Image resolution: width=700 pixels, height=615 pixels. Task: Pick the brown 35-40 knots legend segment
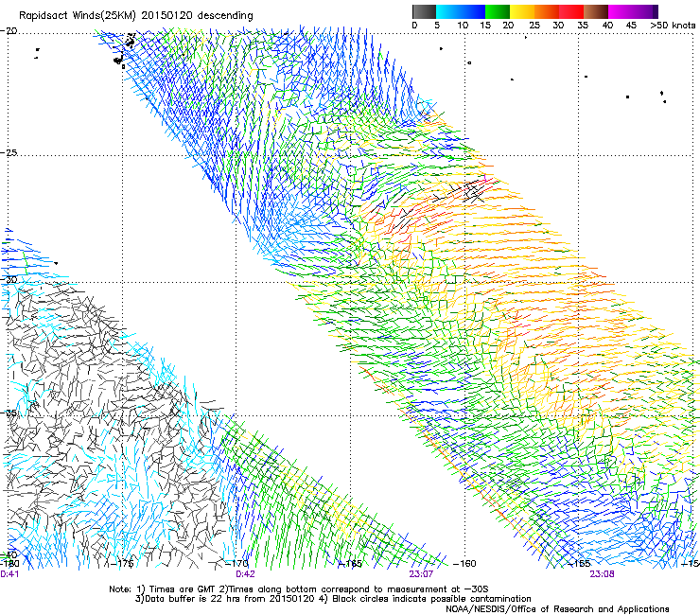coord(596,11)
